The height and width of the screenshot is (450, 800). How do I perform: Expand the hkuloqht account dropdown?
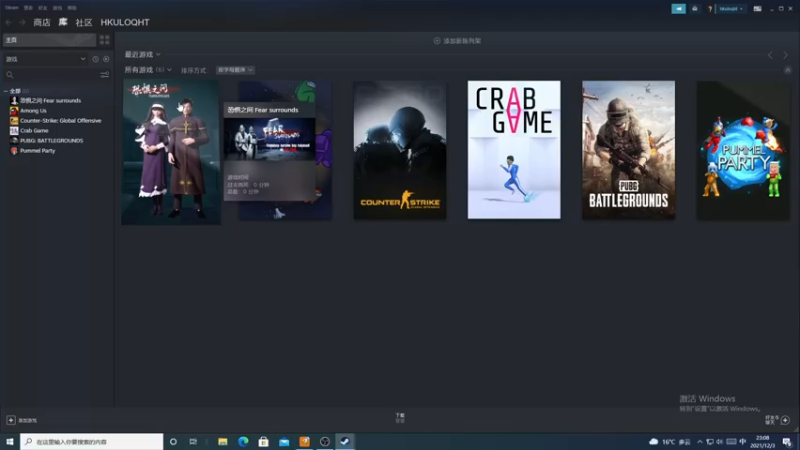click(731, 9)
